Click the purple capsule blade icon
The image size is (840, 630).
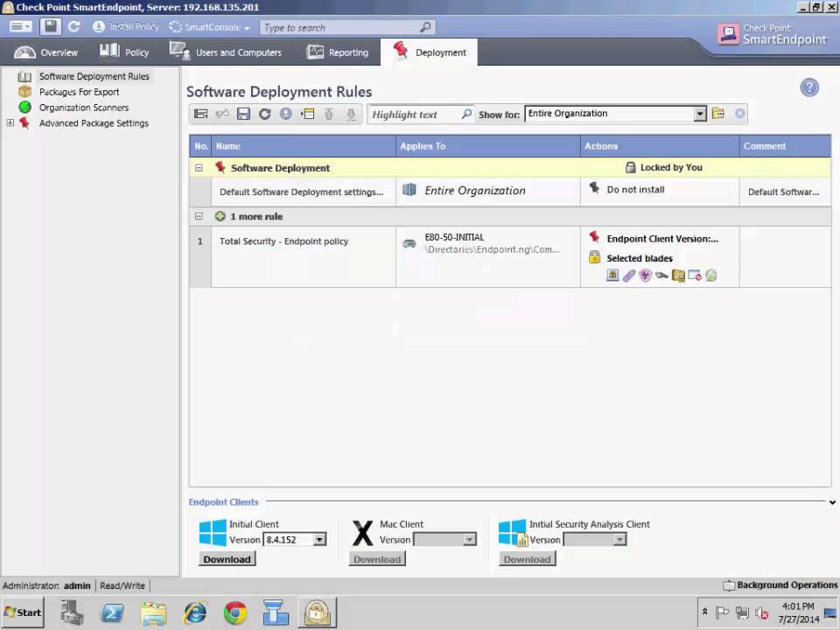629,276
